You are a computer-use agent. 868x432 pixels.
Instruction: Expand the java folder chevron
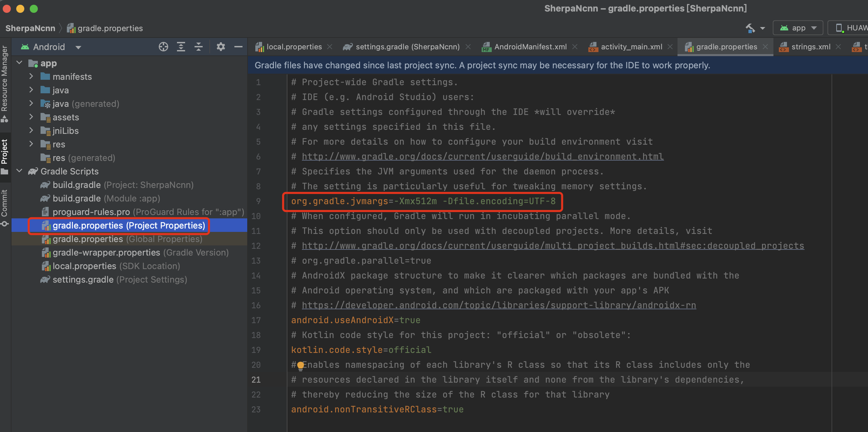pyautogui.click(x=31, y=90)
